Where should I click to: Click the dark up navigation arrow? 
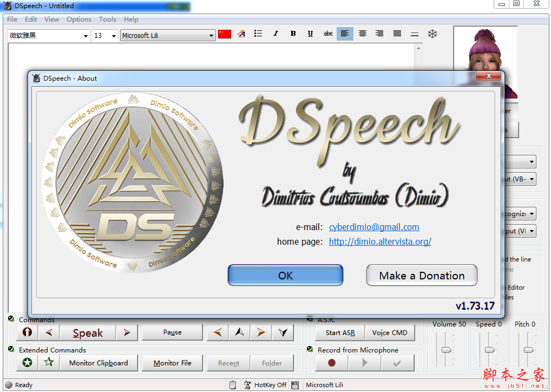(x=239, y=332)
